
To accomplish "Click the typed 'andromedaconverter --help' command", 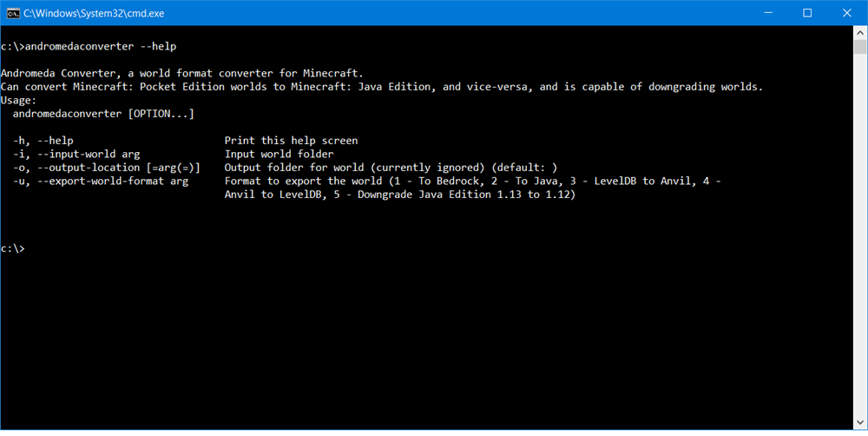I will click(x=102, y=45).
